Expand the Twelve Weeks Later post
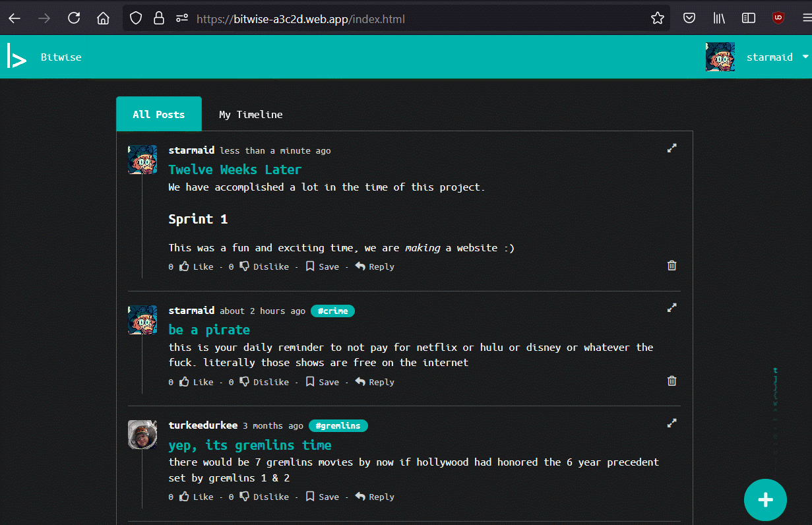This screenshot has width=812, height=525. click(671, 148)
